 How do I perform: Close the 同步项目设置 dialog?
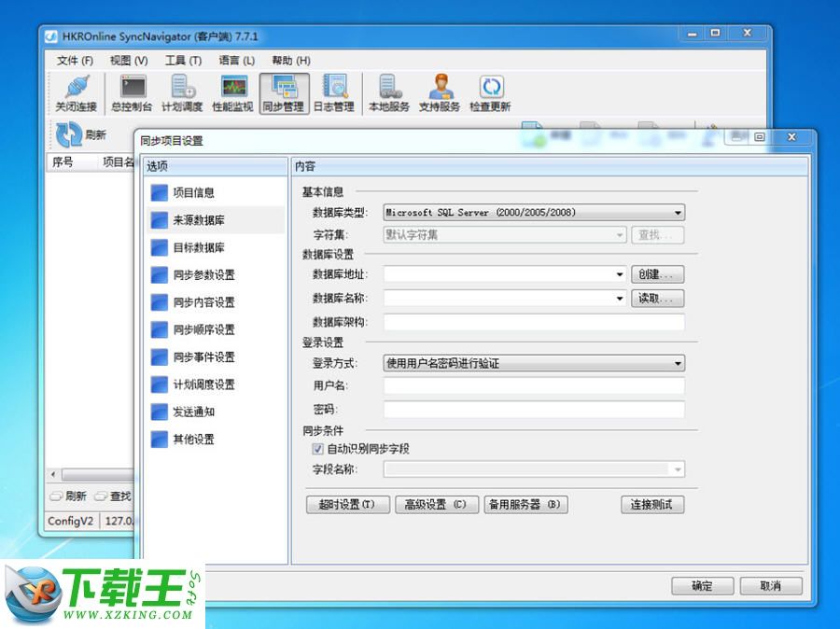[x=791, y=137]
